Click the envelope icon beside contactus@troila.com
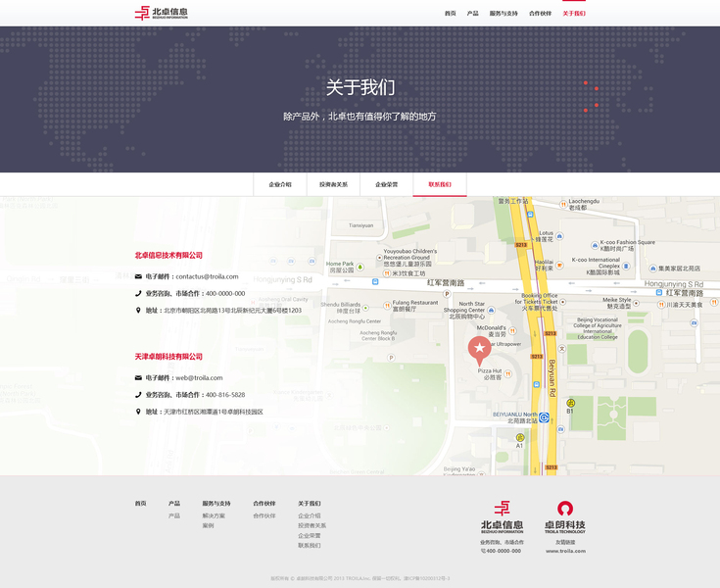The image size is (720, 588). coord(138,276)
